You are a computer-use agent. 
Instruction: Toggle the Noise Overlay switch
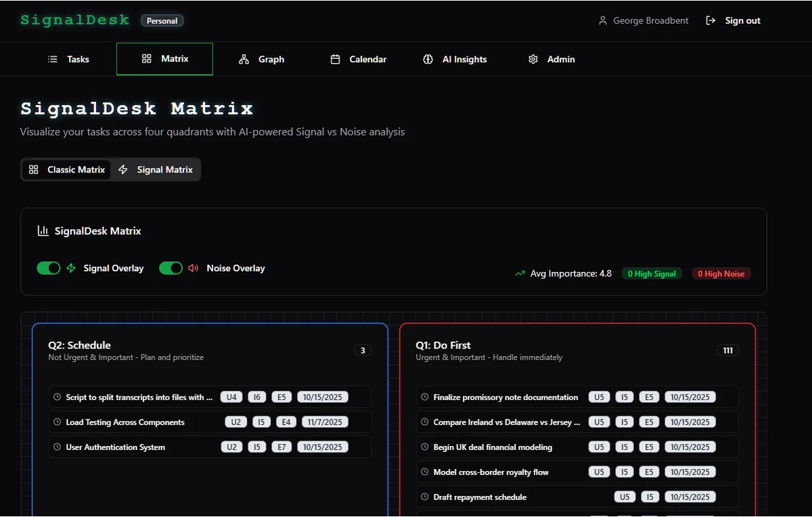click(171, 269)
